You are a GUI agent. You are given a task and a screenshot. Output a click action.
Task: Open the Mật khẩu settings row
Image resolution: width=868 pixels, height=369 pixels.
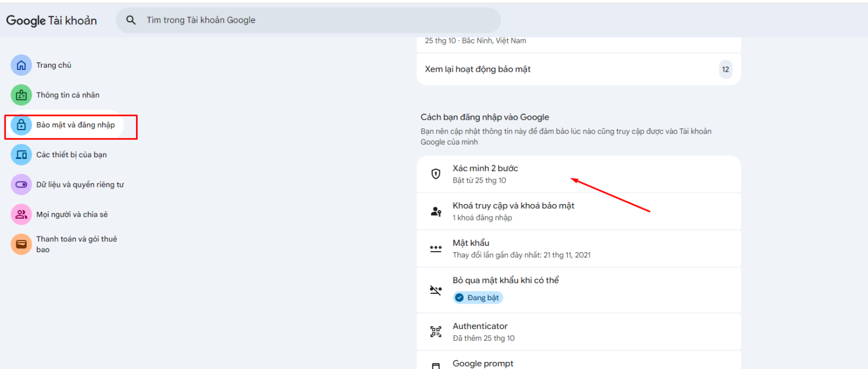[579, 249]
